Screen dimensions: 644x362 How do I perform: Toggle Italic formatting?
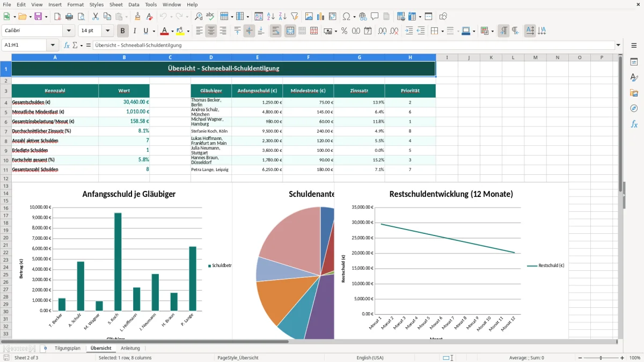(x=135, y=31)
